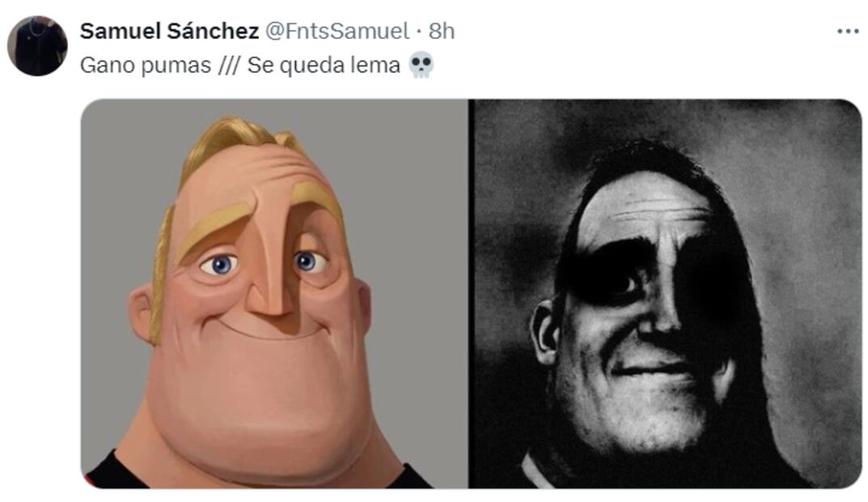The height and width of the screenshot is (502, 868).
Task: Click the divider between the two images
Action: pos(468,293)
